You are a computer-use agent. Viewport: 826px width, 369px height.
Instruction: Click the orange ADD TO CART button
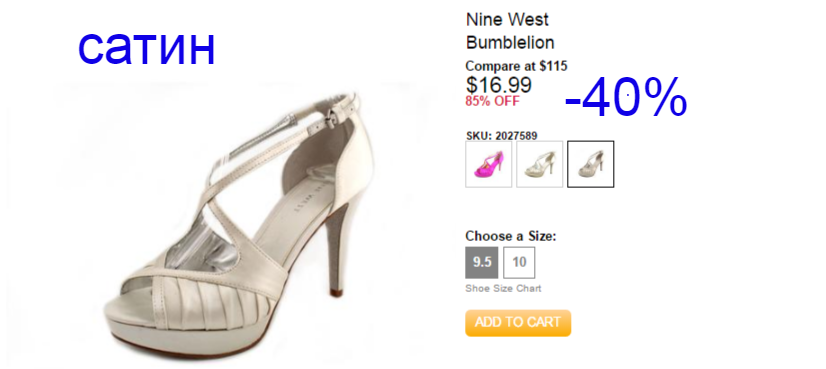click(x=518, y=323)
